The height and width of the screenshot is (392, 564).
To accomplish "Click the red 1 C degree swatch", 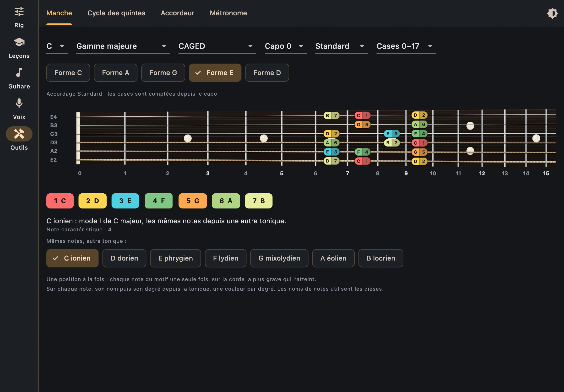I will 60,201.
